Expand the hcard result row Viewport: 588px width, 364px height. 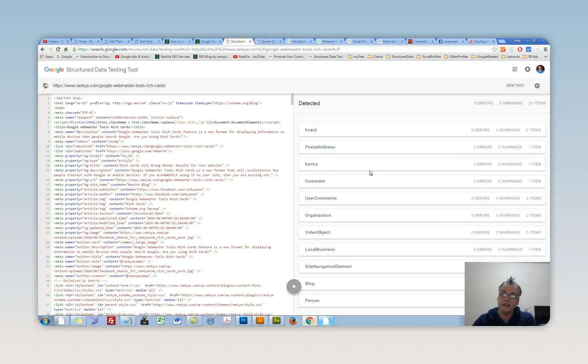click(422, 130)
